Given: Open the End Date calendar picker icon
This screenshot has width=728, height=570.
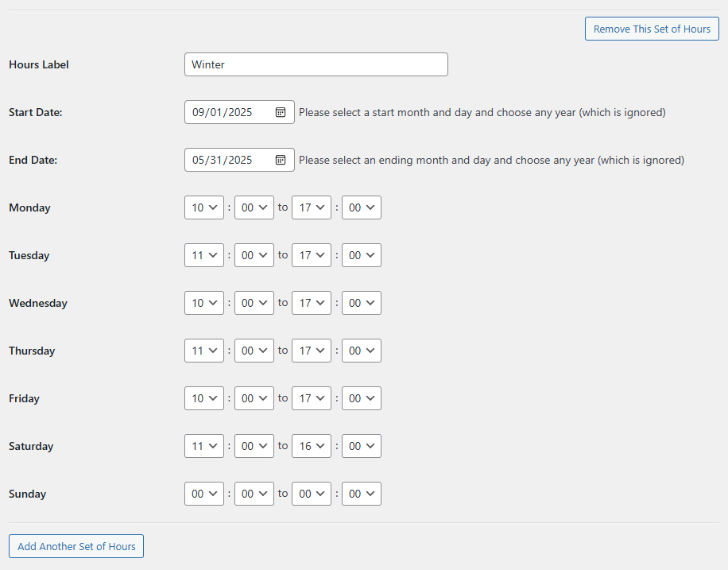Looking at the screenshot, I should 281,160.
